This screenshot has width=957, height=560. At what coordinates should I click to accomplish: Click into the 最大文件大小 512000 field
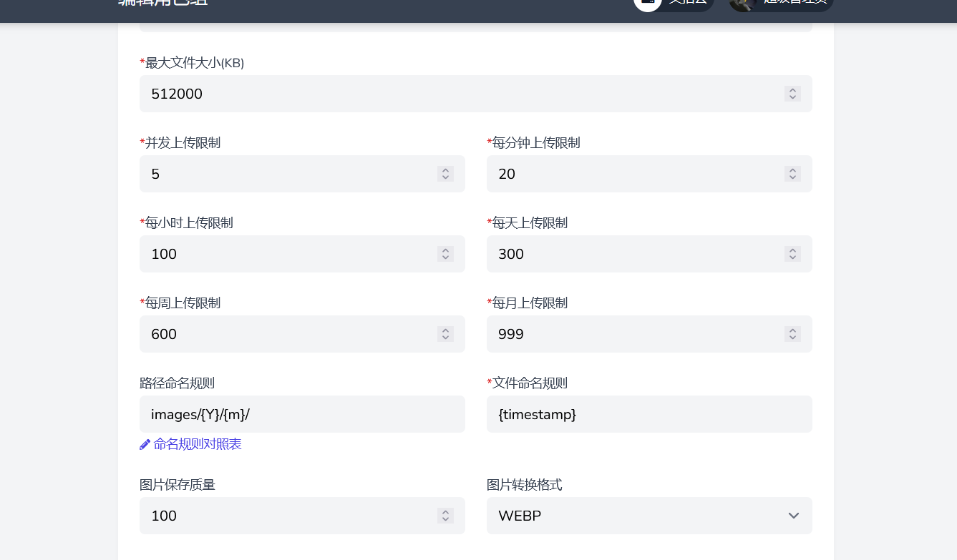(458, 94)
